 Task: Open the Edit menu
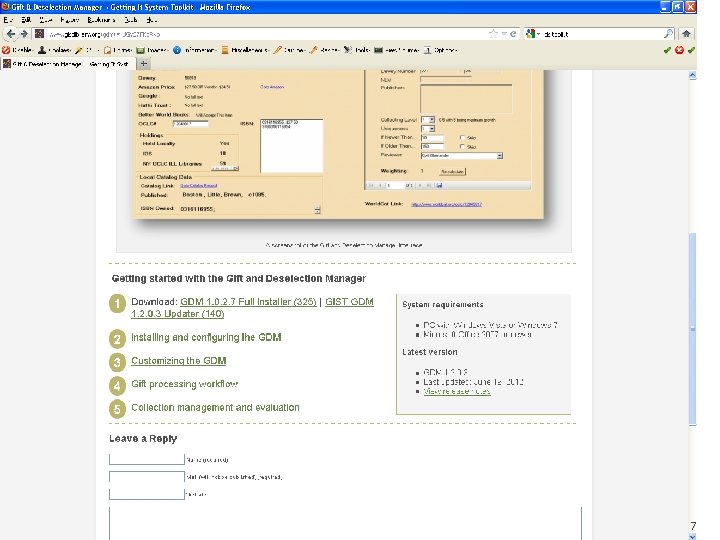(26, 20)
